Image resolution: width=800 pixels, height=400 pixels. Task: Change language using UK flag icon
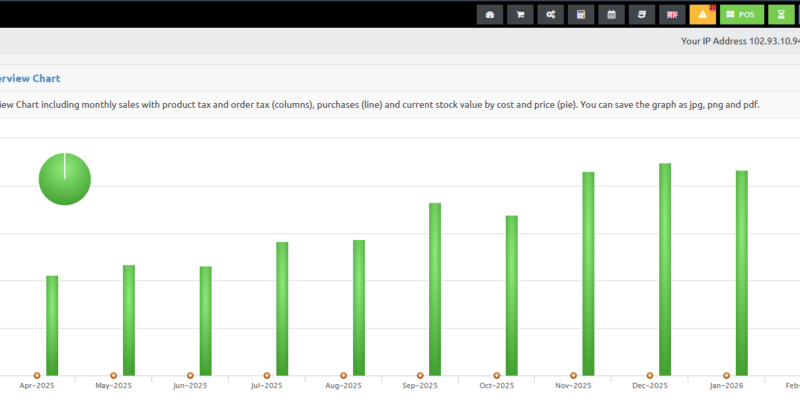point(672,15)
